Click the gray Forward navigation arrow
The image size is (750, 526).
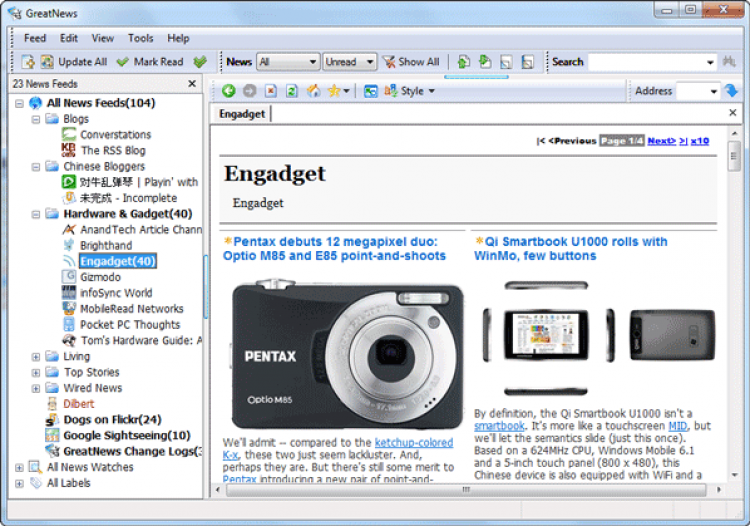coord(249,90)
